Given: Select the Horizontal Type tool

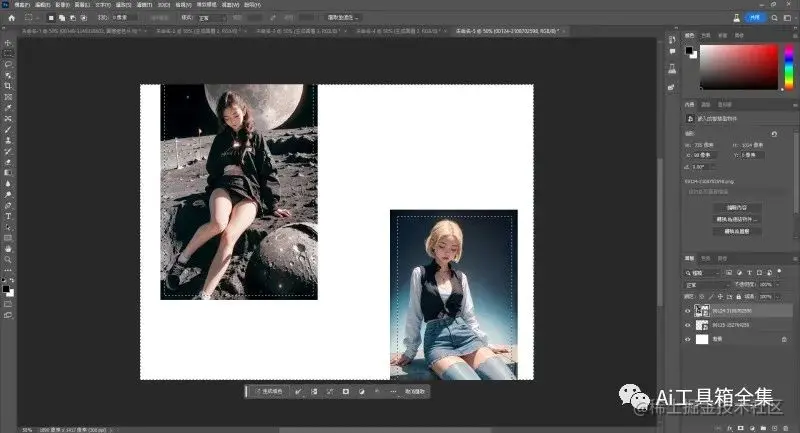Looking at the screenshot, I should (x=8, y=215).
